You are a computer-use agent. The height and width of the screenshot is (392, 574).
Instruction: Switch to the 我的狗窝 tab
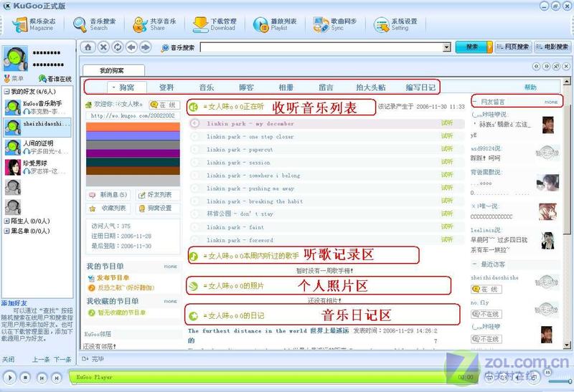tap(113, 70)
